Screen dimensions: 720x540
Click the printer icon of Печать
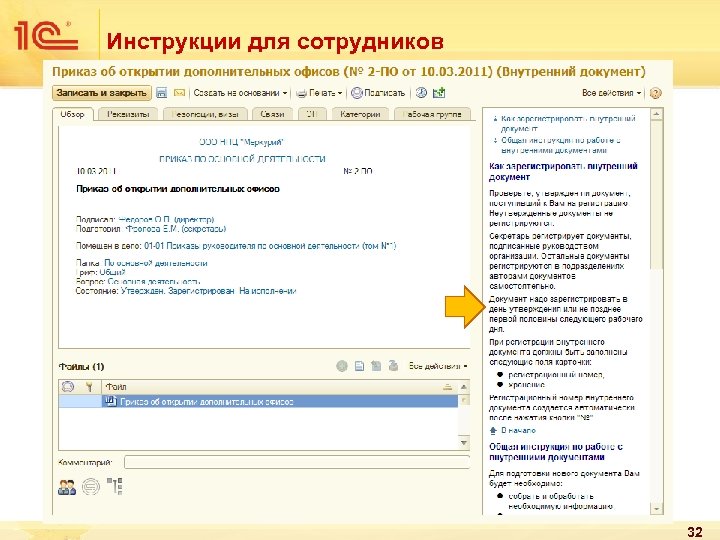tap(301, 94)
